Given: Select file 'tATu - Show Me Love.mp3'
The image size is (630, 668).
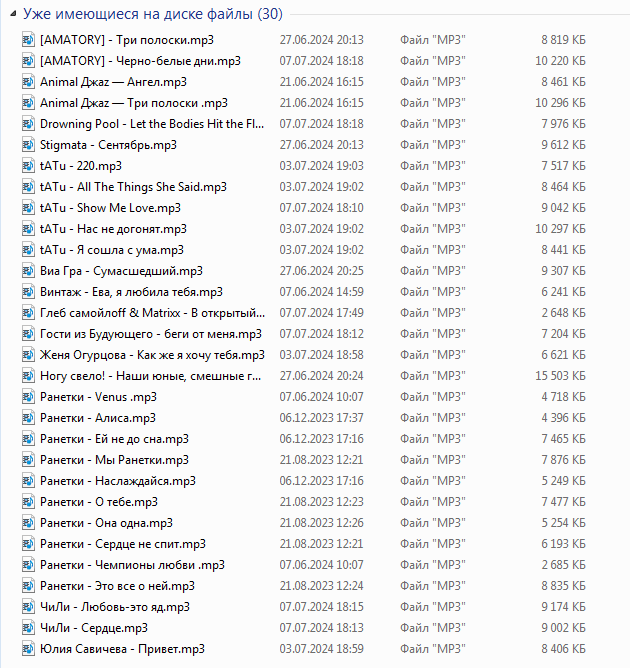Looking at the screenshot, I should [x=110, y=208].
